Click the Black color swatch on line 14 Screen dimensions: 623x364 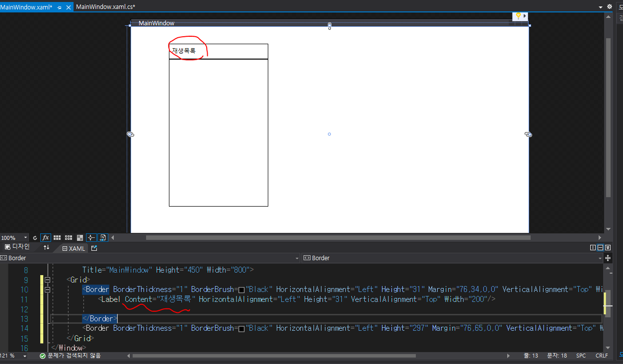(241, 328)
